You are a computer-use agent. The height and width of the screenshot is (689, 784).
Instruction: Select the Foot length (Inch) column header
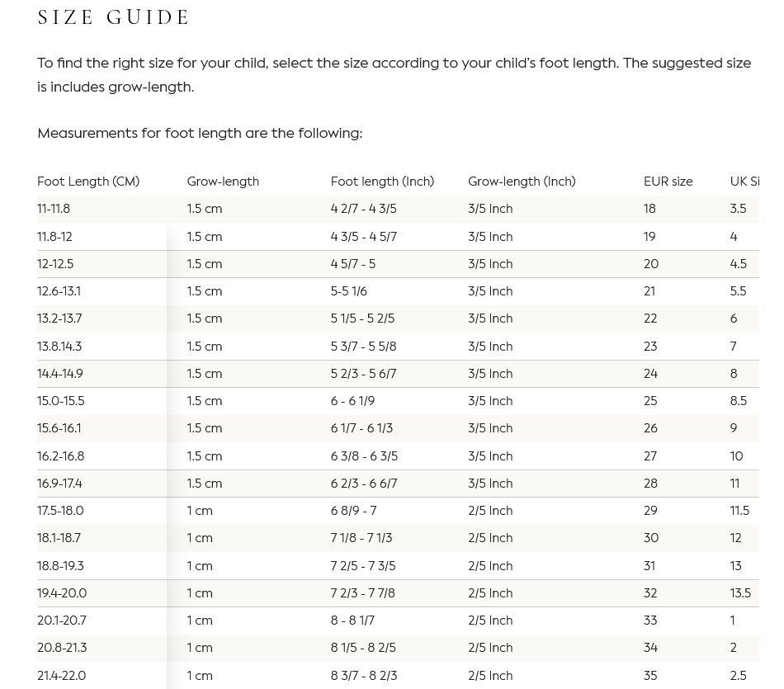[x=382, y=182]
